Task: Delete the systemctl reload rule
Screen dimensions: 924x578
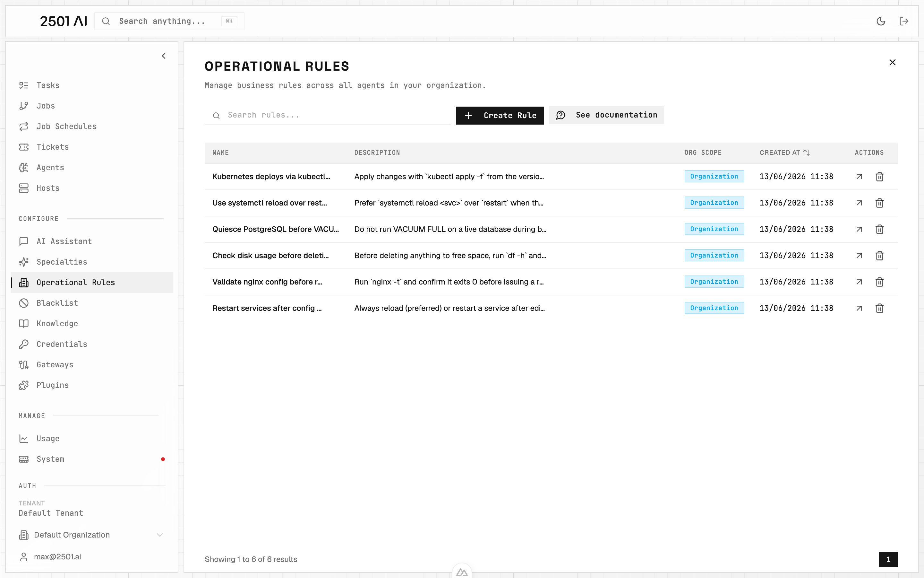Action: [880, 203]
